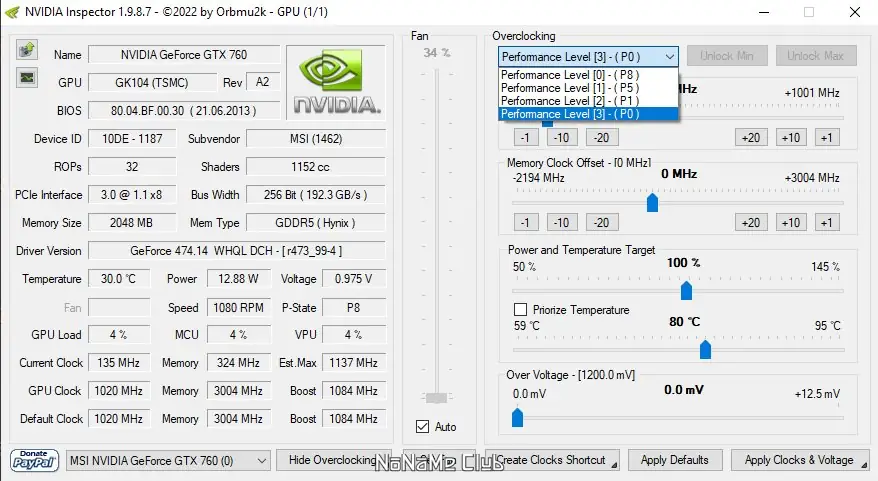Click the PCIe Interface value 3.0 @ 1.1 x8

132,195
